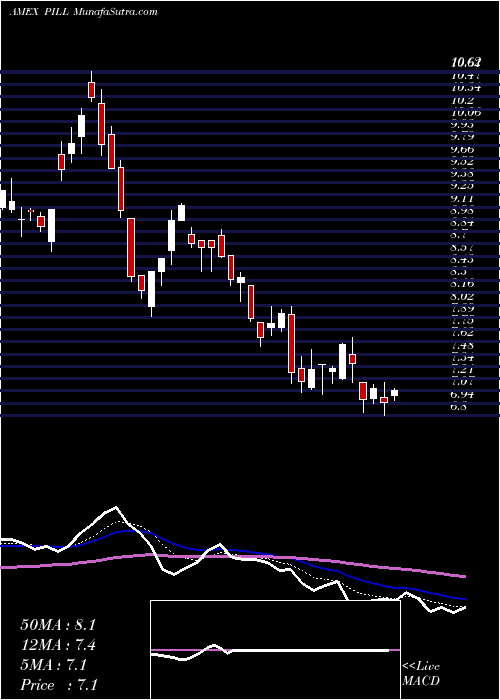Click the 7.07 price axis label
Image resolution: width=500 pixels, height=700 pixels.
462,383
